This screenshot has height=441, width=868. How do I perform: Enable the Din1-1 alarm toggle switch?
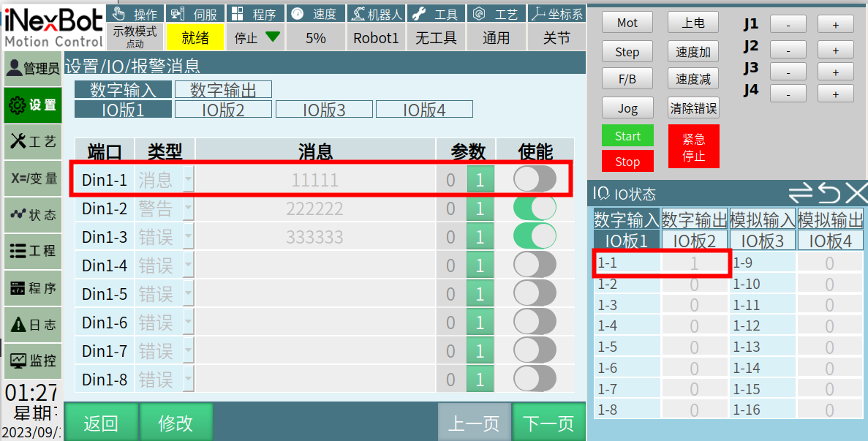pyautogui.click(x=535, y=179)
